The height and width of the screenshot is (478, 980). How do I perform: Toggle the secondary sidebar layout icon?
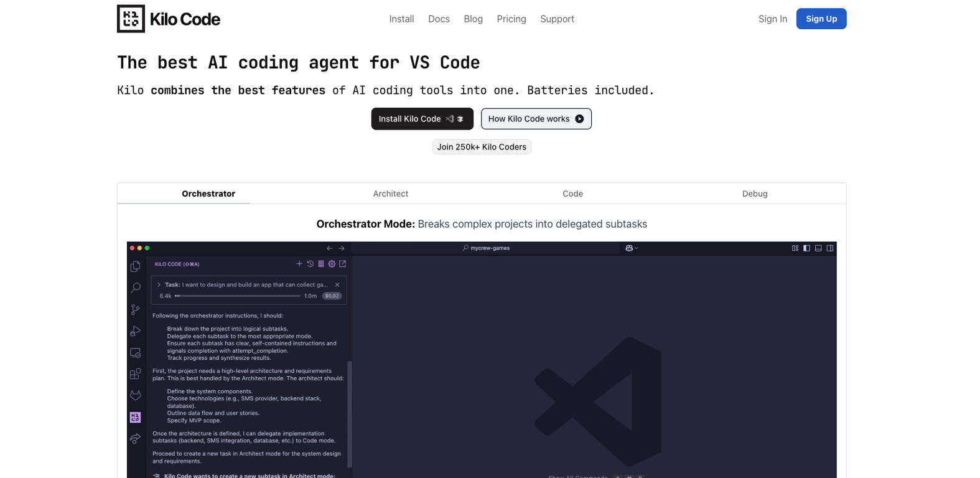[829, 248]
